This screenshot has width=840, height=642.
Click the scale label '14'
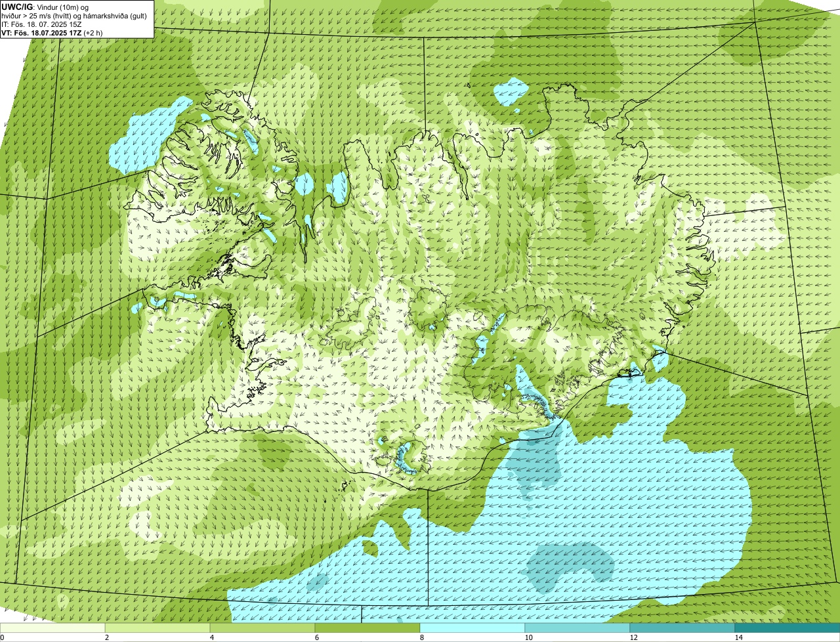pos(738,637)
